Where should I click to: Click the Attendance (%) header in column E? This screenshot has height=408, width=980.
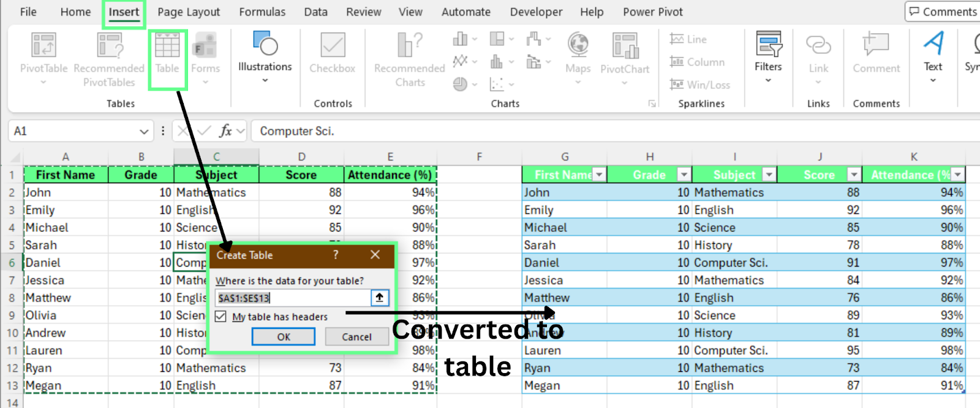tap(390, 175)
